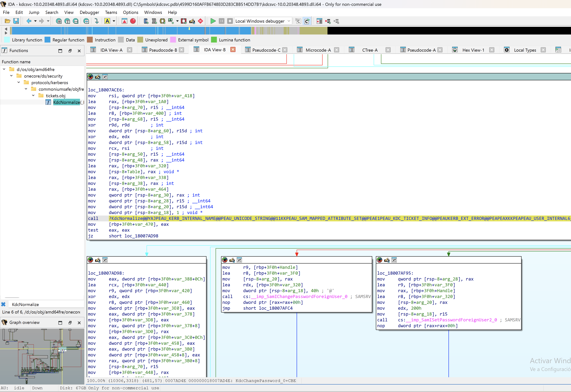
Task: Click color icon of loc_18007AD98 node
Action: coord(90,260)
